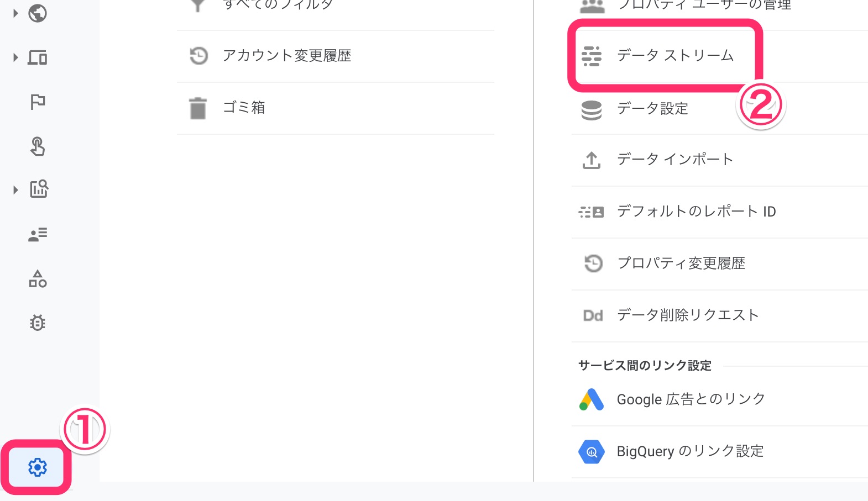The width and height of the screenshot is (868, 501).
Task: Click the user list icon in sidebar
Action: coord(38,234)
